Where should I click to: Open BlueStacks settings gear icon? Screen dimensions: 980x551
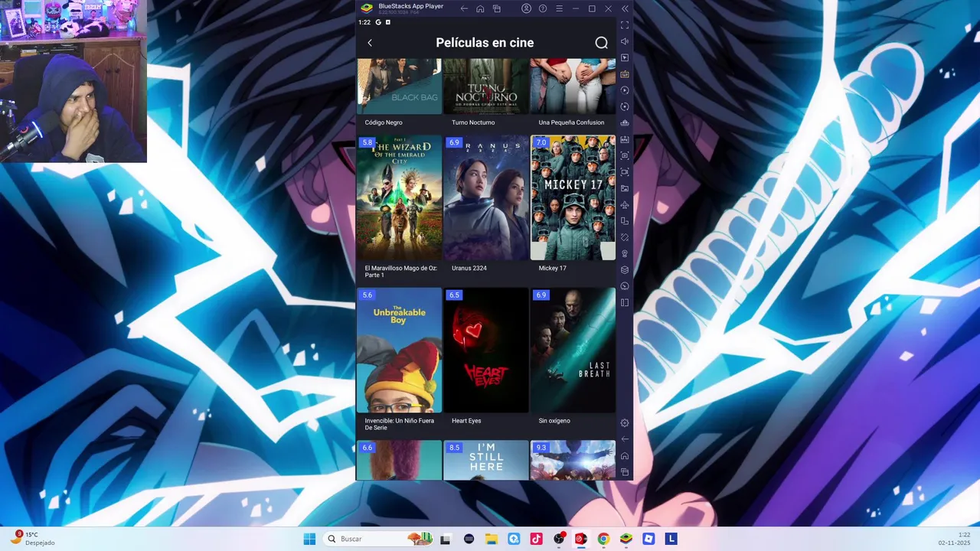tap(625, 423)
